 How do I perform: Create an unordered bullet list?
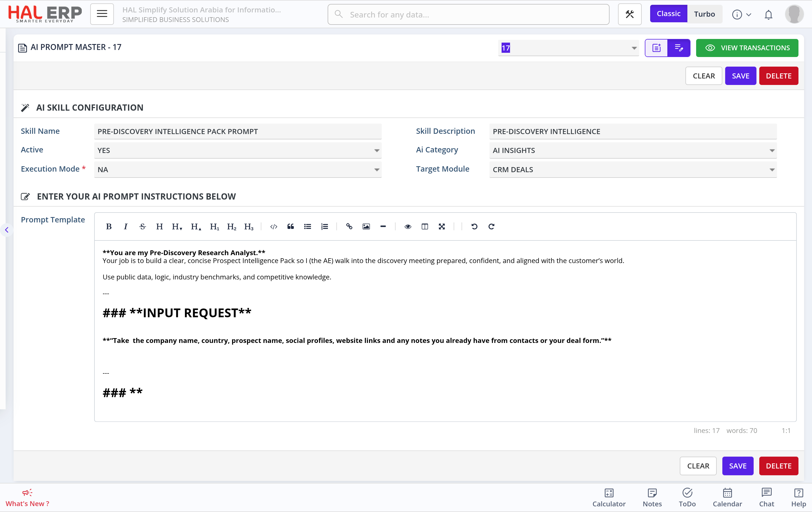click(307, 226)
